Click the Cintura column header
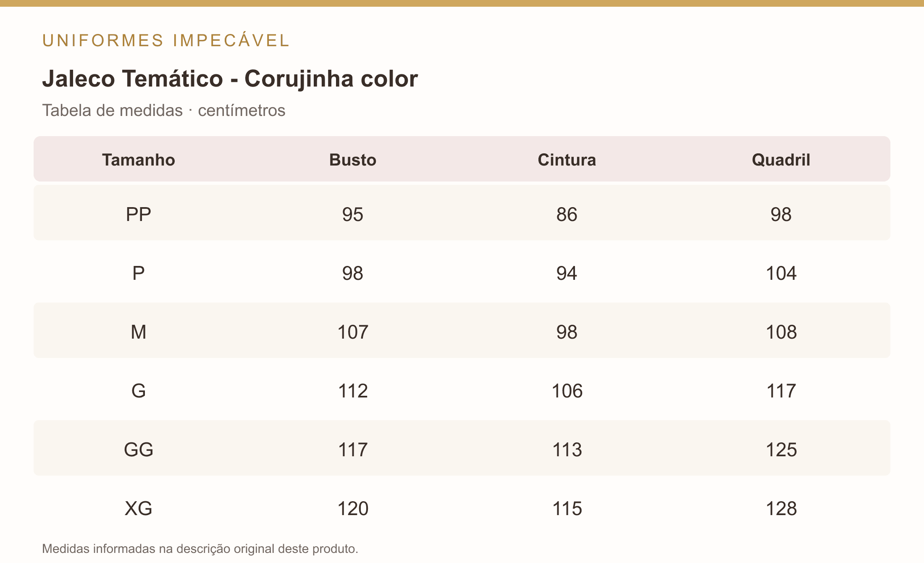The width and height of the screenshot is (924, 563). pos(567,160)
